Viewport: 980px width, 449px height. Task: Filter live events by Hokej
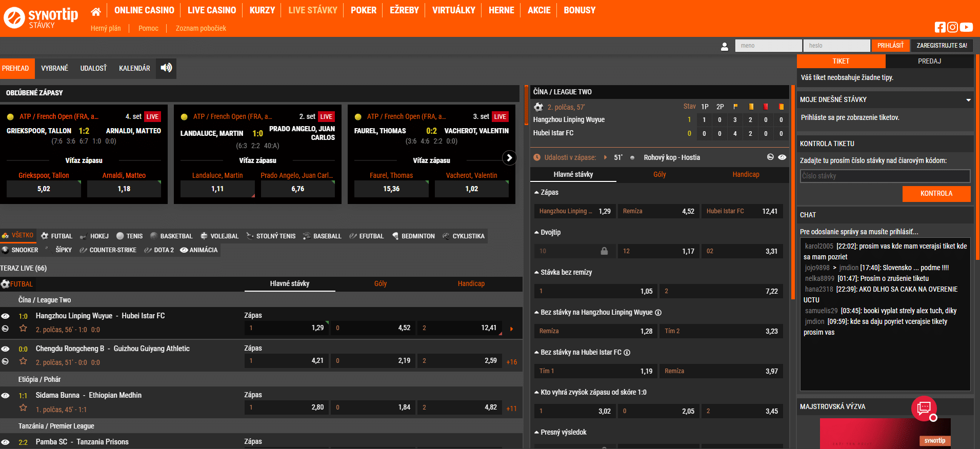94,236
